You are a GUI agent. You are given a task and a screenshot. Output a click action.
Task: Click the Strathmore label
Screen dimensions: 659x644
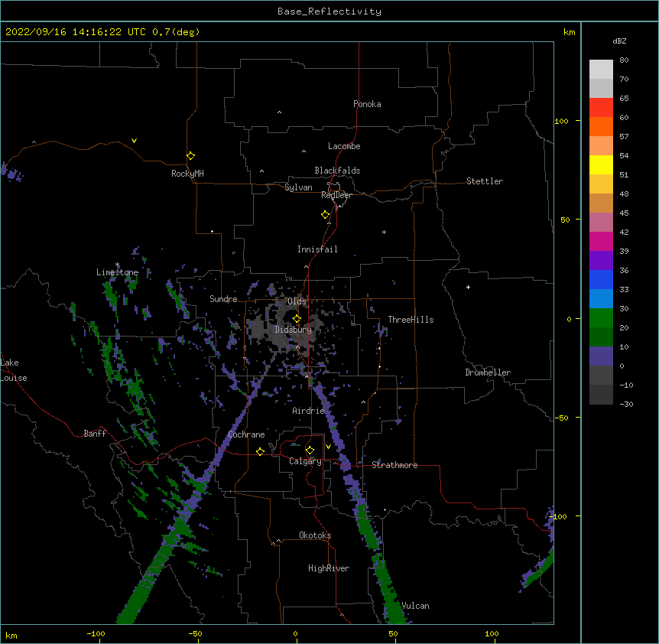tap(394, 465)
